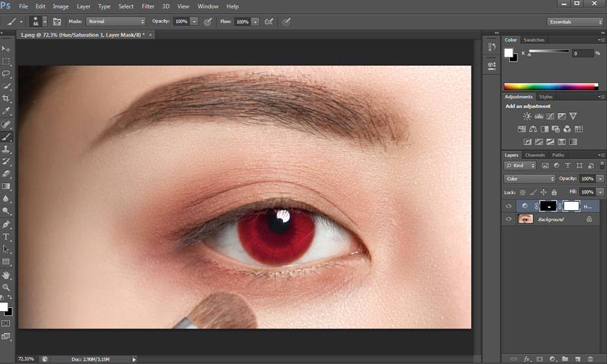The image size is (607, 364).
Task: Select the History Brush tool
Action: (x=6, y=162)
